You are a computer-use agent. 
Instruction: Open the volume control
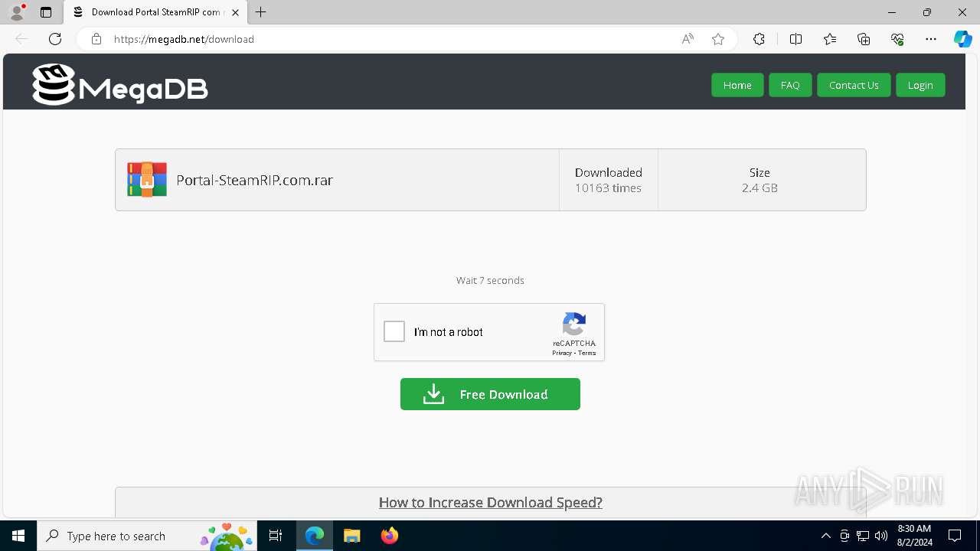coord(881,536)
